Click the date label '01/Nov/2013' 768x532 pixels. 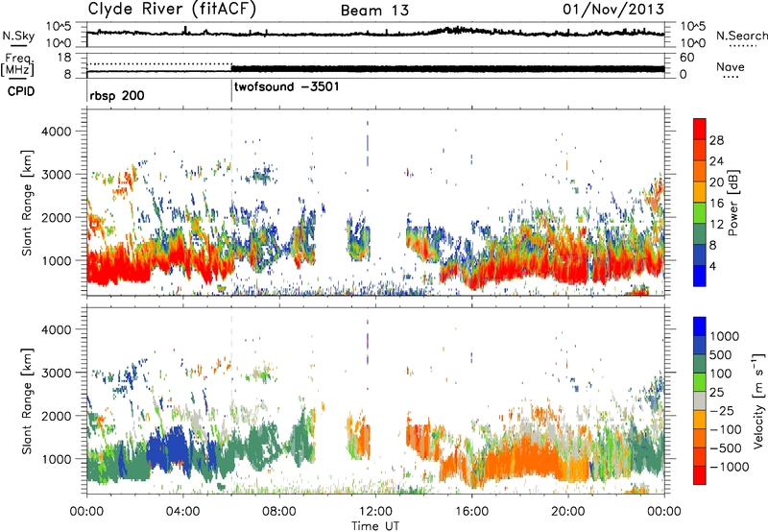tap(613, 9)
